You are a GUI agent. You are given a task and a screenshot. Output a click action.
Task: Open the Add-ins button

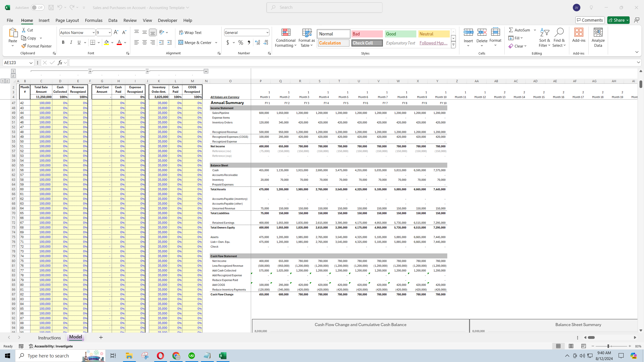579,35
